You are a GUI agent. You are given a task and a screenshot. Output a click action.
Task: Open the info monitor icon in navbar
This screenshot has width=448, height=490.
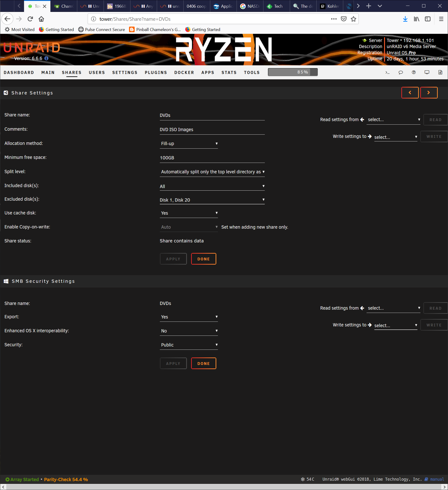[427, 72]
